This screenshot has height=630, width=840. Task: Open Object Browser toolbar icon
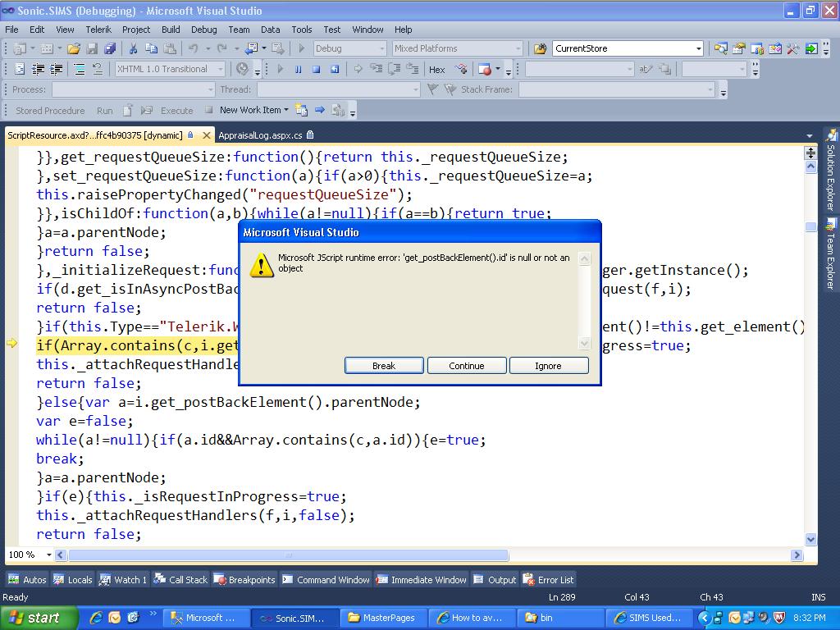point(774,48)
